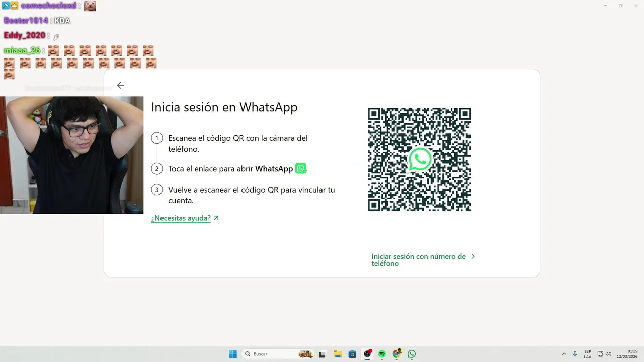Click the heading Inicia sesión en WhatsApp
This screenshot has height=362, width=644.
coord(224,107)
